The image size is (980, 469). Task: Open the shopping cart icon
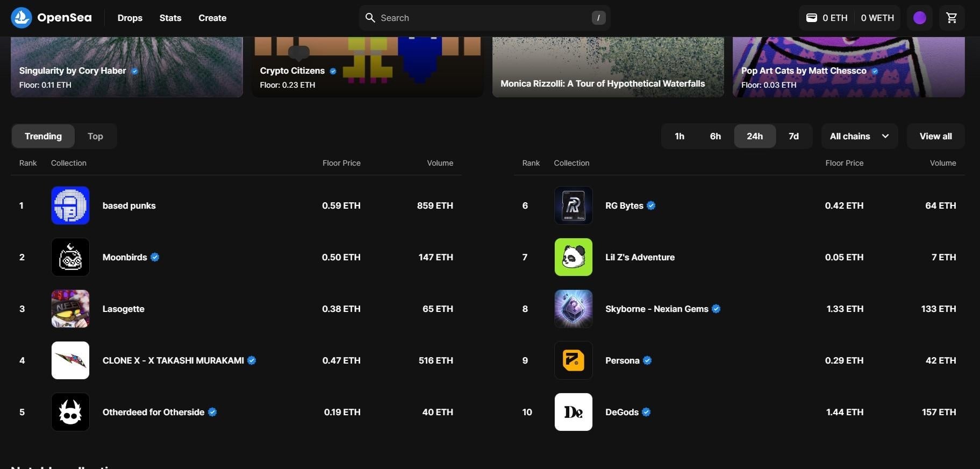(952, 18)
